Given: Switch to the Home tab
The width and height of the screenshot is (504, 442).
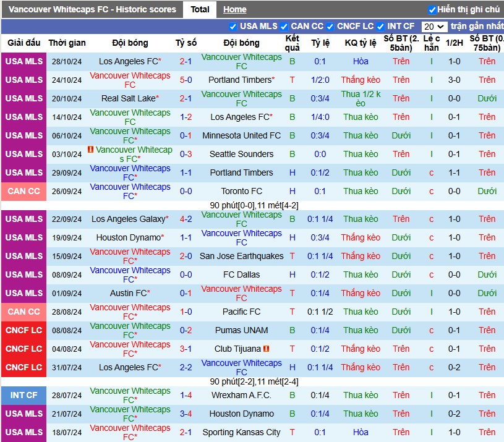Looking at the screenshot, I should 234,10.
